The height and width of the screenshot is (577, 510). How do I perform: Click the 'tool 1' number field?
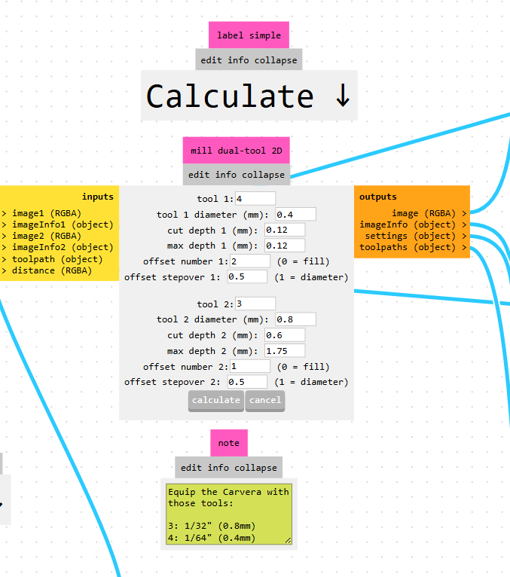(255, 199)
